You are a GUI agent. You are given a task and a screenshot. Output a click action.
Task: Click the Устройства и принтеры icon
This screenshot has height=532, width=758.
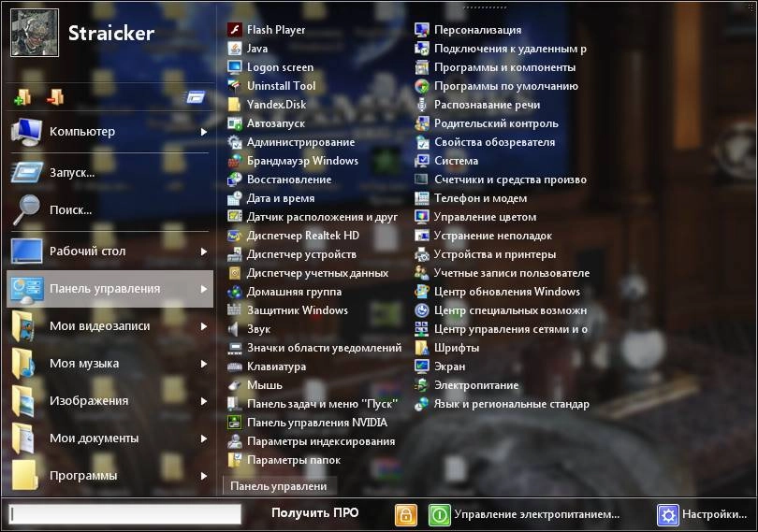pyautogui.click(x=421, y=254)
